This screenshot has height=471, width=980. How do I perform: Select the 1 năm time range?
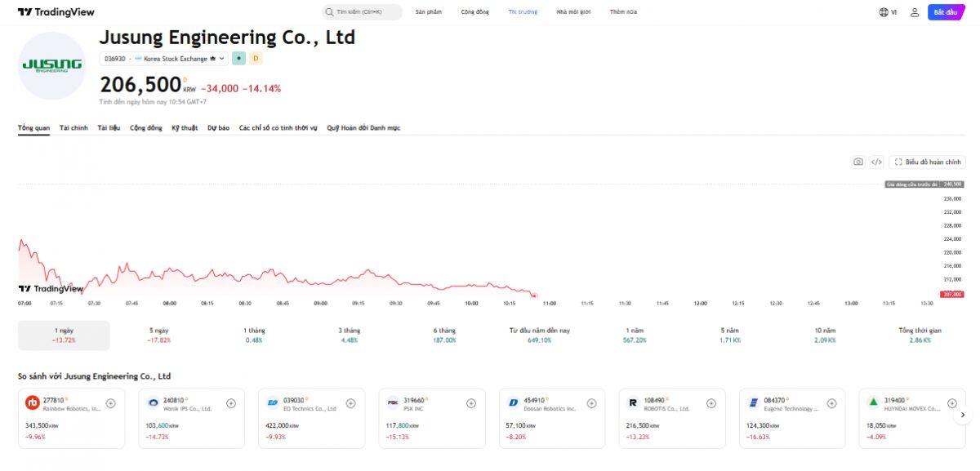(635, 335)
